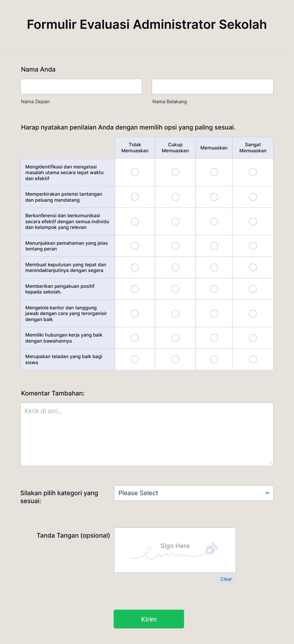Image resolution: width=294 pixels, height=644 pixels.
Task: Click Clear below the signature field
Action: click(226, 579)
